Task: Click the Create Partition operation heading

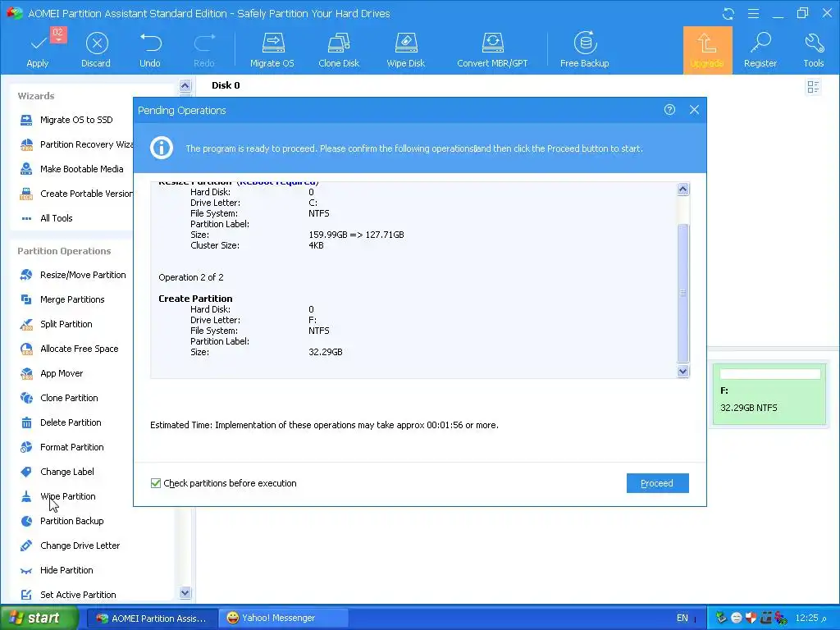Action: point(195,299)
